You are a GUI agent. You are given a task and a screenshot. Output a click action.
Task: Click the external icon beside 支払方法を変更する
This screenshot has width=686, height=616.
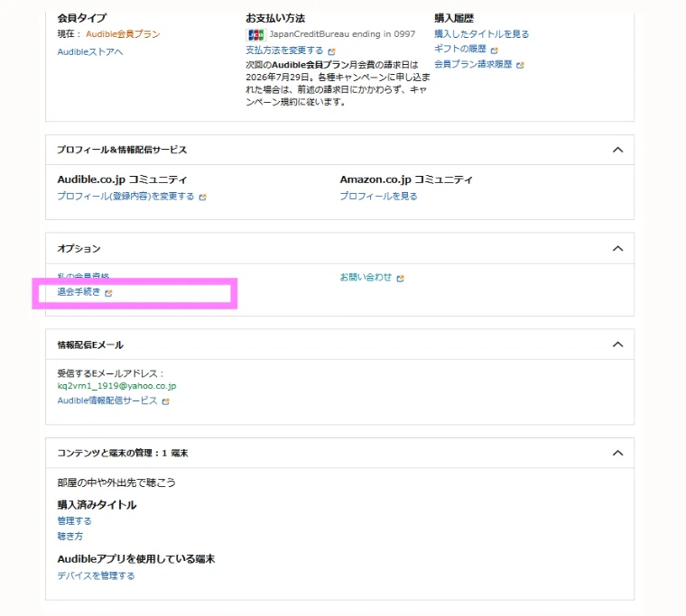point(331,51)
